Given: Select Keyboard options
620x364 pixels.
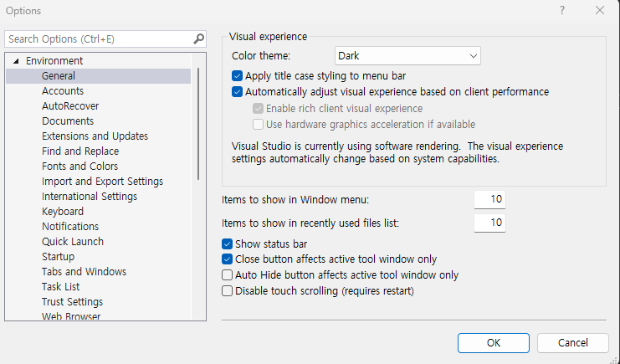Looking at the screenshot, I should click(63, 211).
